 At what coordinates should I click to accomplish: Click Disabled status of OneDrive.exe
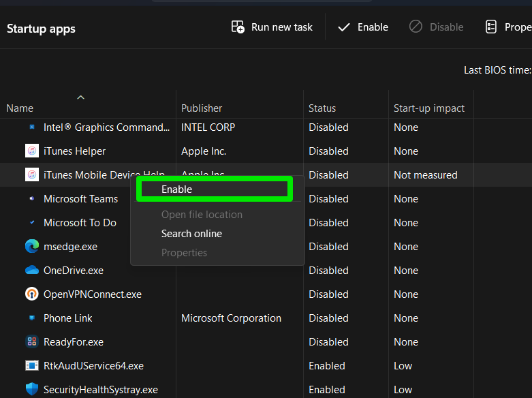coord(328,271)
